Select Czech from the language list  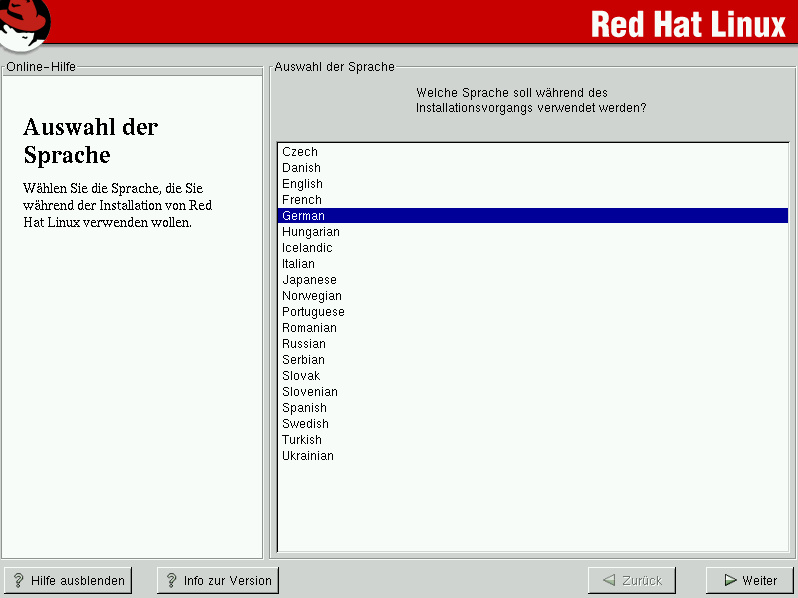[x=300, y=152]
